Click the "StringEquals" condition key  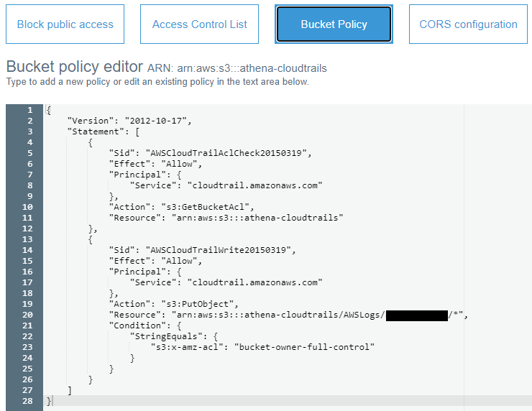(166, 336)
